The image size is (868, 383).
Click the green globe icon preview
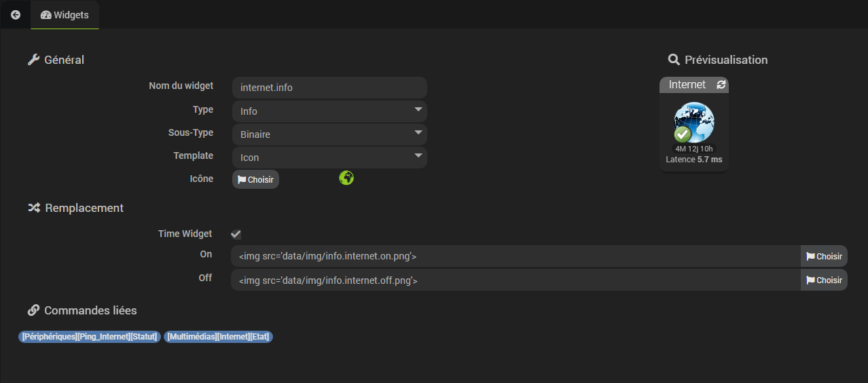pyautogui.click(x=346, y=178)
